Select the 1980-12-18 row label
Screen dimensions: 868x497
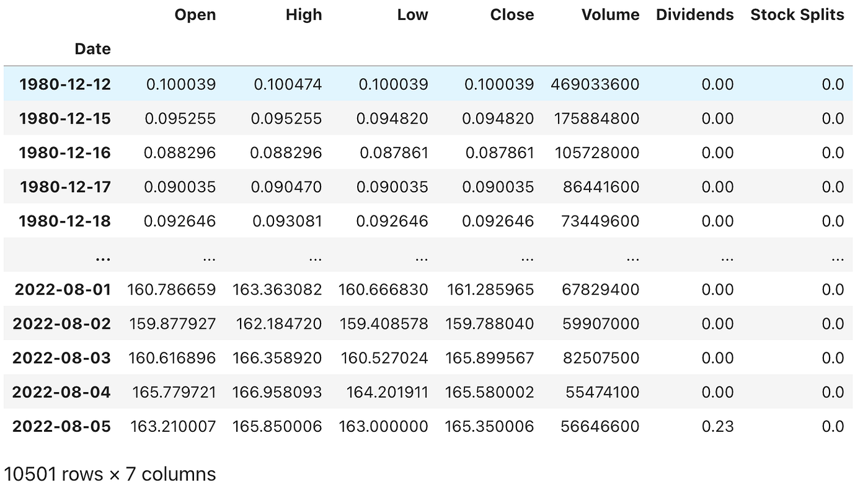coord(63,221)
